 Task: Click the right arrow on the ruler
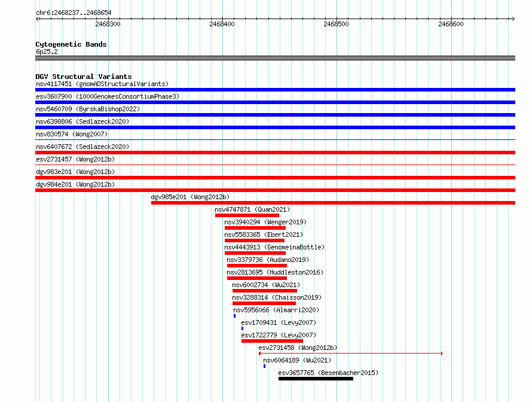[513, 19]
